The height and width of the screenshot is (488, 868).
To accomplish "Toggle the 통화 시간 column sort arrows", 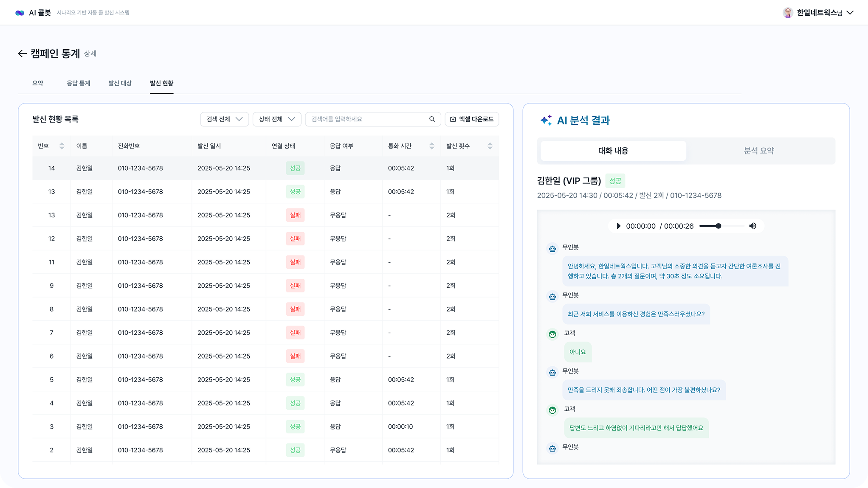I will tap(432, 146).
